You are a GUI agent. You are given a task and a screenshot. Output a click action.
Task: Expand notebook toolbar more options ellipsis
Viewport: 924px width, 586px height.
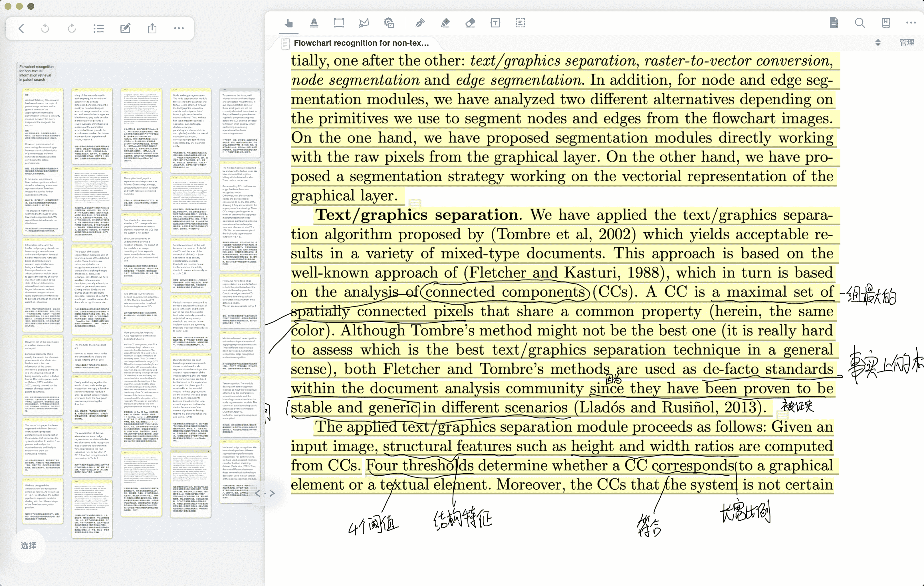click(179, 29)
